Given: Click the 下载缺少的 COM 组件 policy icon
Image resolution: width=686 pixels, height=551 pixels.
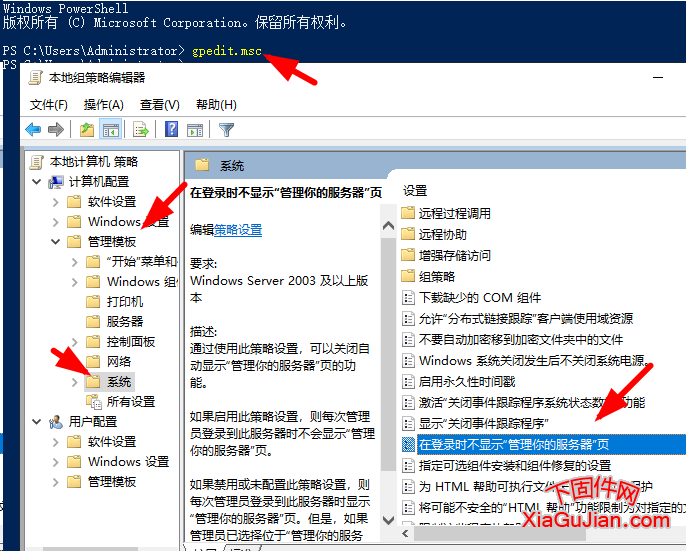Looking at the screenshot, I should (408, 298).
